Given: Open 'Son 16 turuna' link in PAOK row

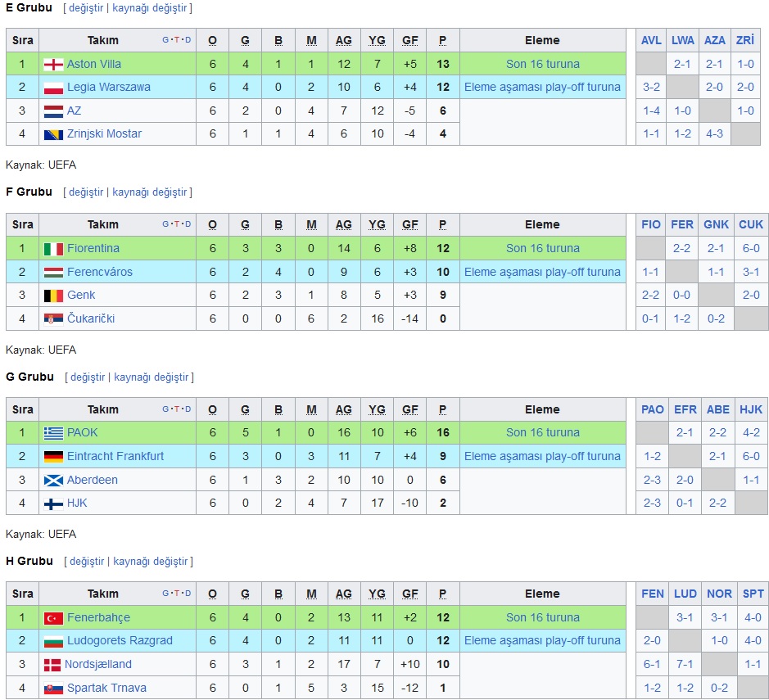Looking at the screenshot, I should (x=542, y=433).
